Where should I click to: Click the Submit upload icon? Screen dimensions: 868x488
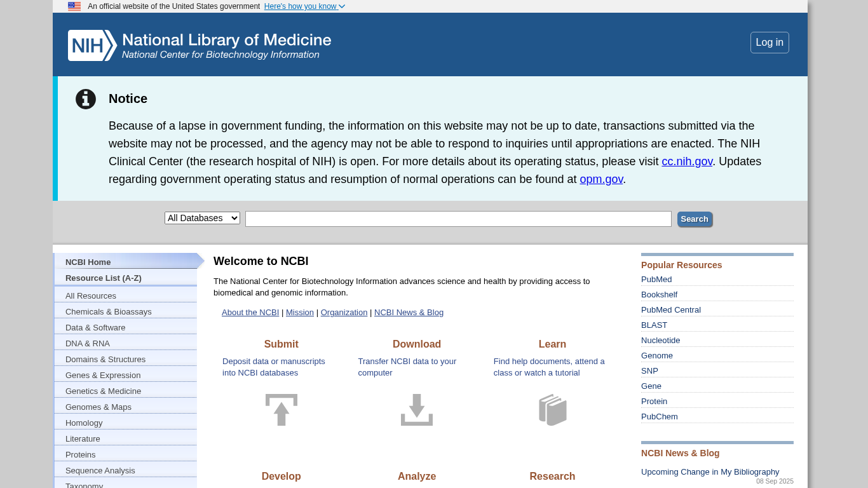coord(281,410)
